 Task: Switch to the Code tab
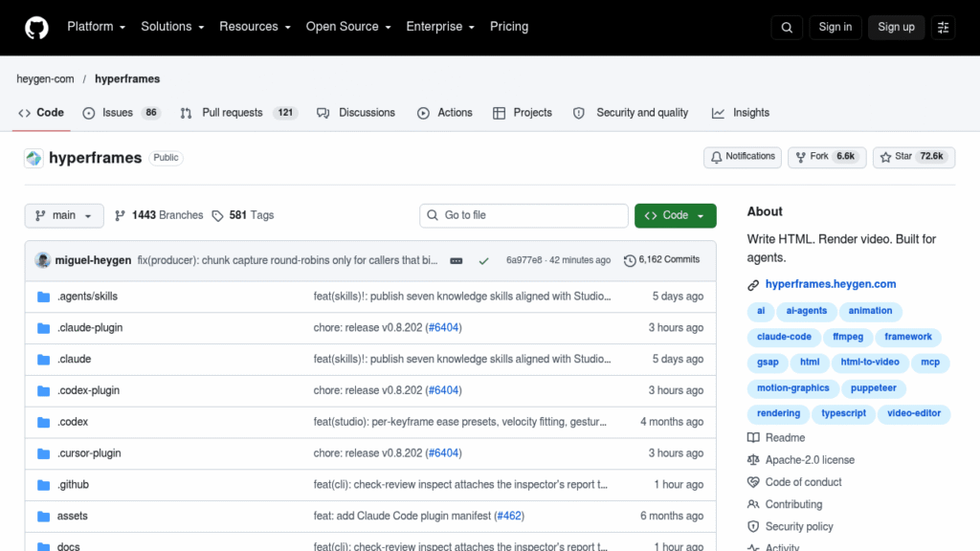pyautogui.click(x=41, y=113)
